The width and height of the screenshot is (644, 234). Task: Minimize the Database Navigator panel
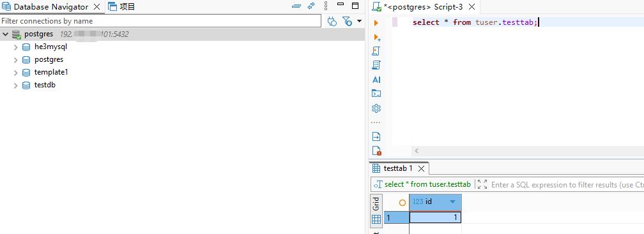[x=340, y=4]
